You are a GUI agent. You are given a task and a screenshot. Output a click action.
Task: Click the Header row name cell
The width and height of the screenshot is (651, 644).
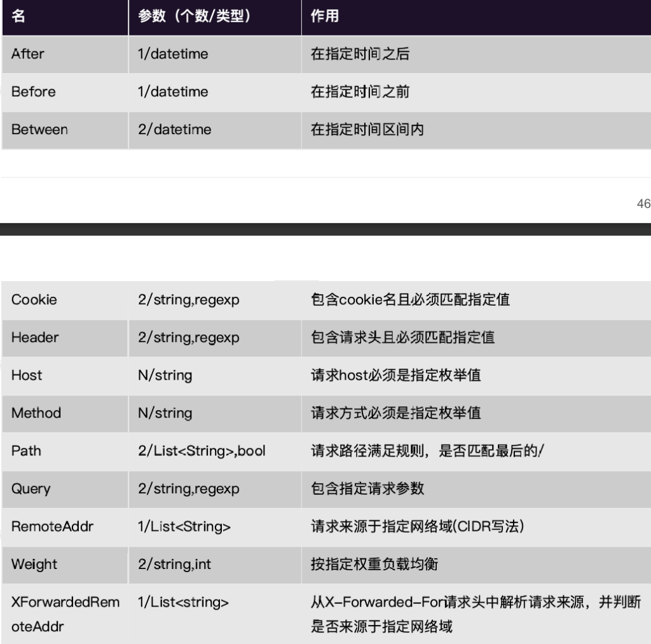point(34,338)
